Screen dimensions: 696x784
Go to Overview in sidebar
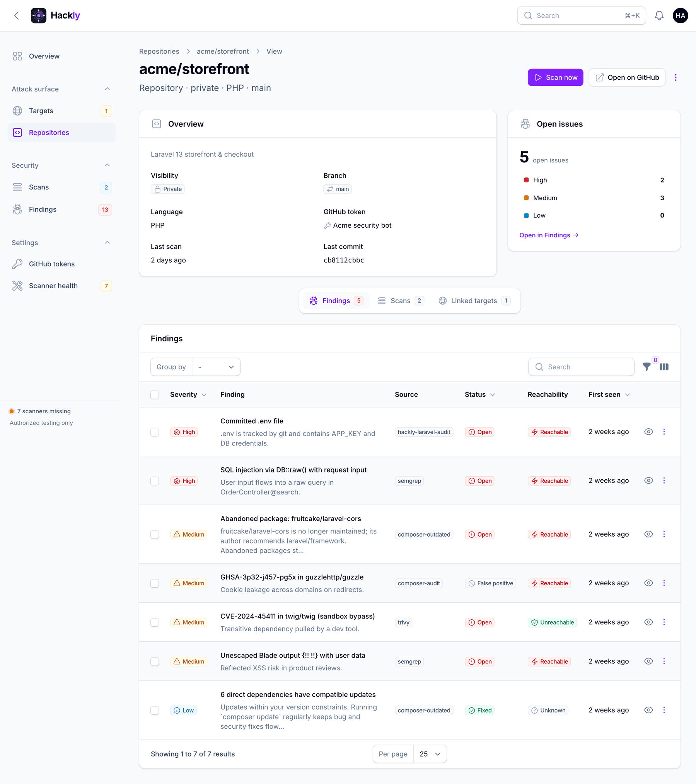coord(62,56)
